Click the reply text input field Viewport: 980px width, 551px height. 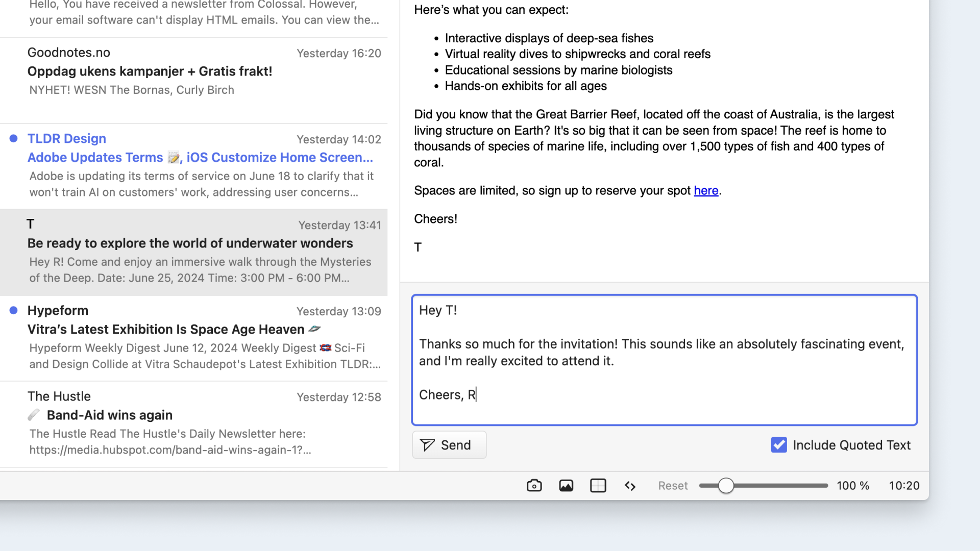click(x=665, y=359)
